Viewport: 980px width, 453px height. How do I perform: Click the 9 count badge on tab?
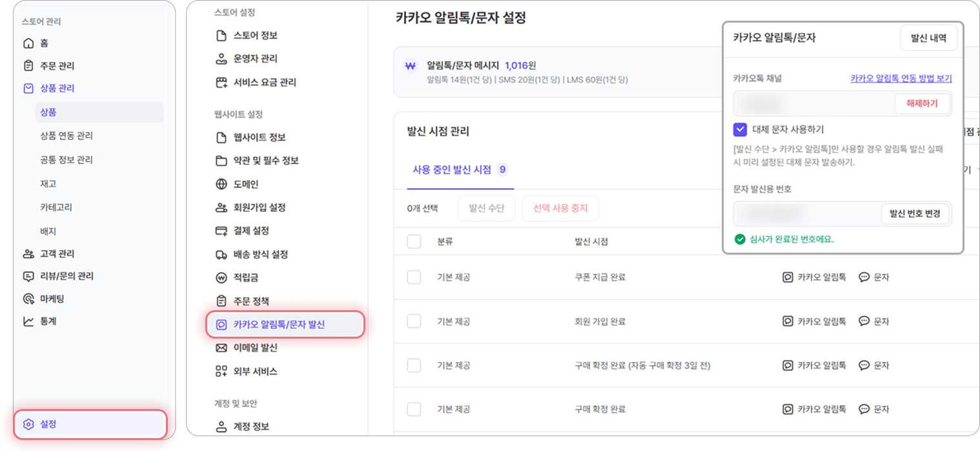coord(502,170)
